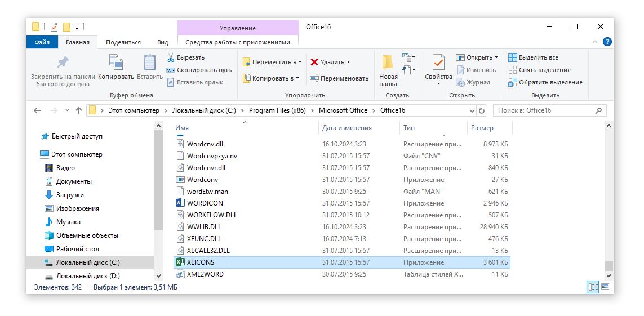The height and width of the screenshot is (316, 644).
Task: Open Переместить в menu
Action: (272, 62)
